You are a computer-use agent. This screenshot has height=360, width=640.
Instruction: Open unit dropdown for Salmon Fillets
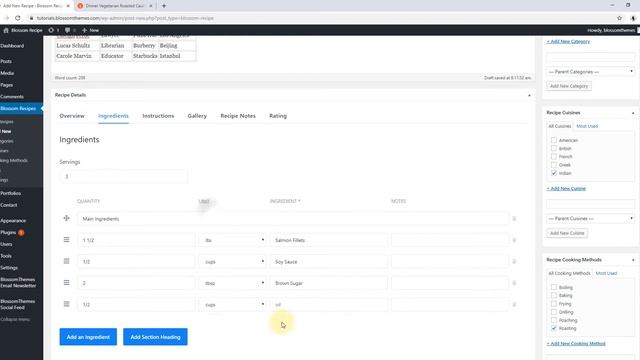pyautogui.click(x=233, y=240)
